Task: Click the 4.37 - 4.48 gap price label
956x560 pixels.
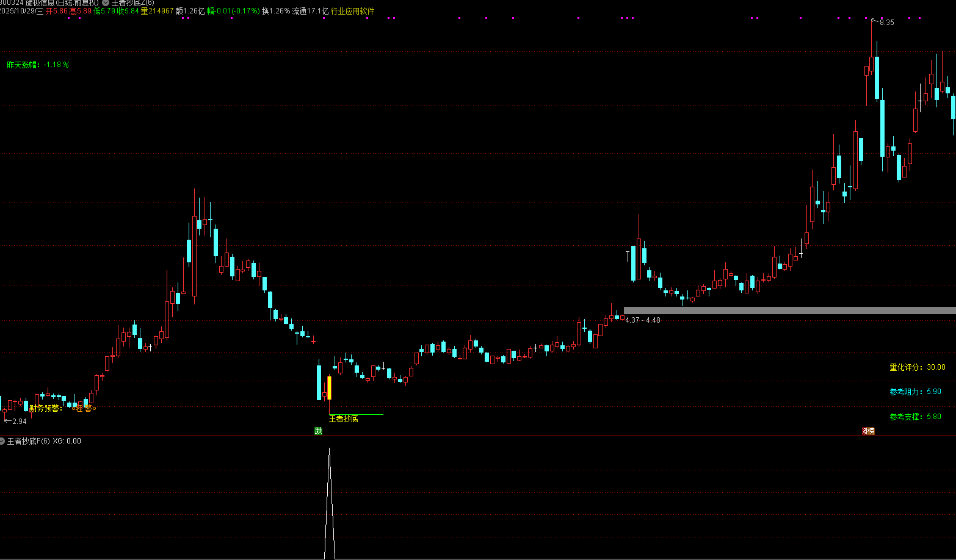Action: point(642,320)
